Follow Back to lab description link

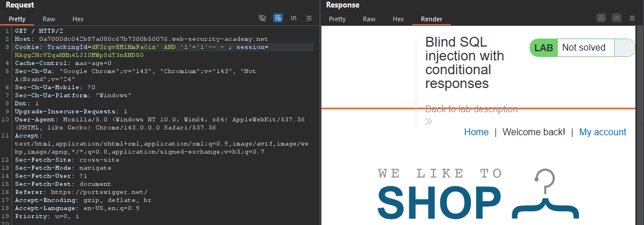click(471, 109)
